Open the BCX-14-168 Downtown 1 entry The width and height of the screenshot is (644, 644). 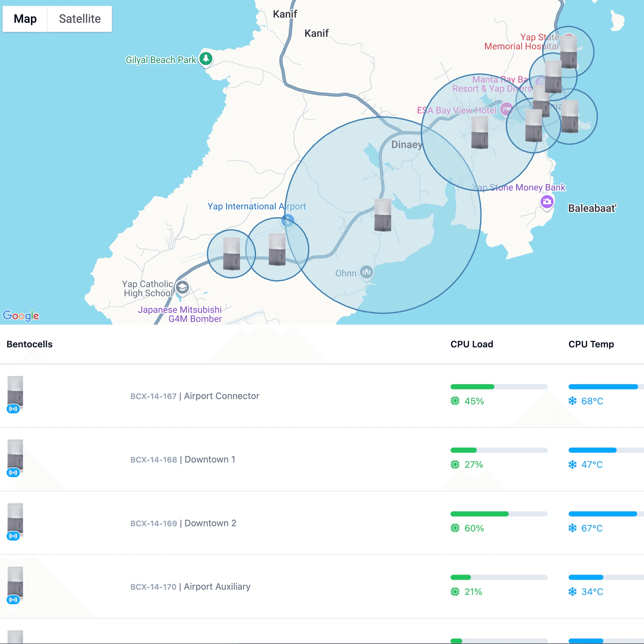click(183, 459)
